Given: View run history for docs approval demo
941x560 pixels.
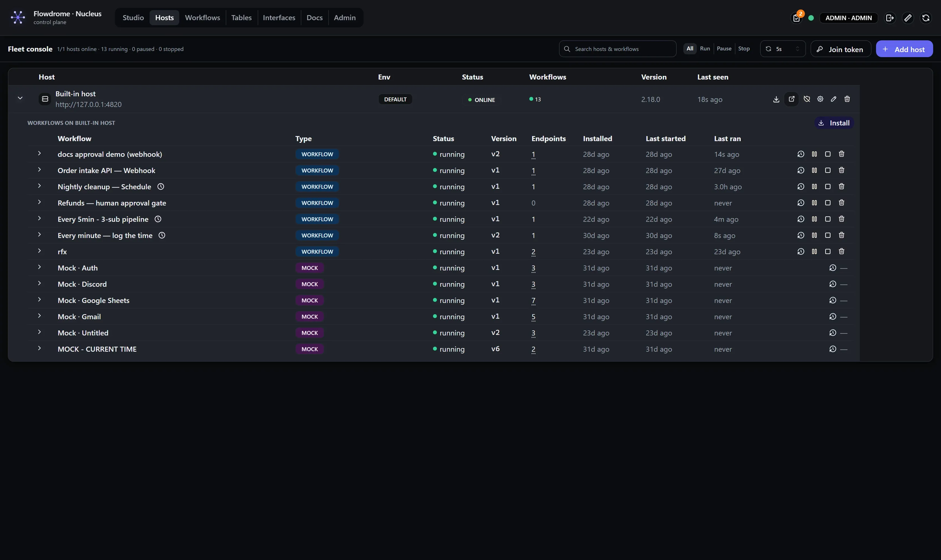Looking at the screenshot, I should point(801,154).
